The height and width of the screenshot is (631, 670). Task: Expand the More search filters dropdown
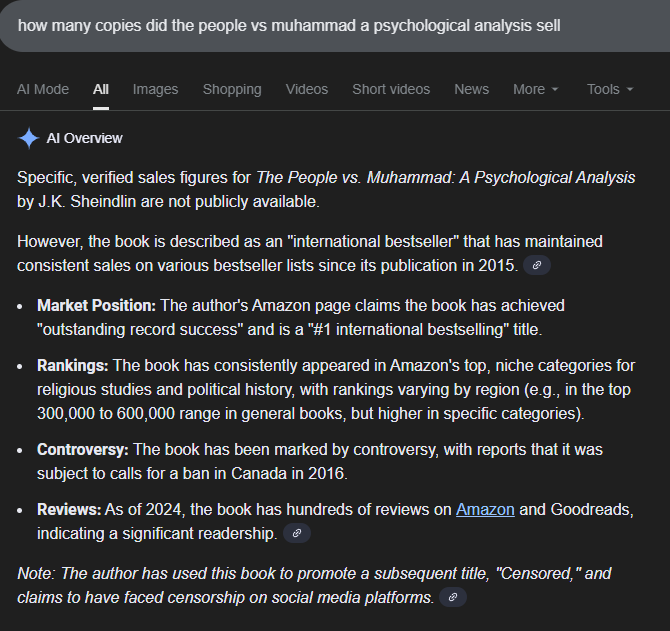tap(535, 89)
